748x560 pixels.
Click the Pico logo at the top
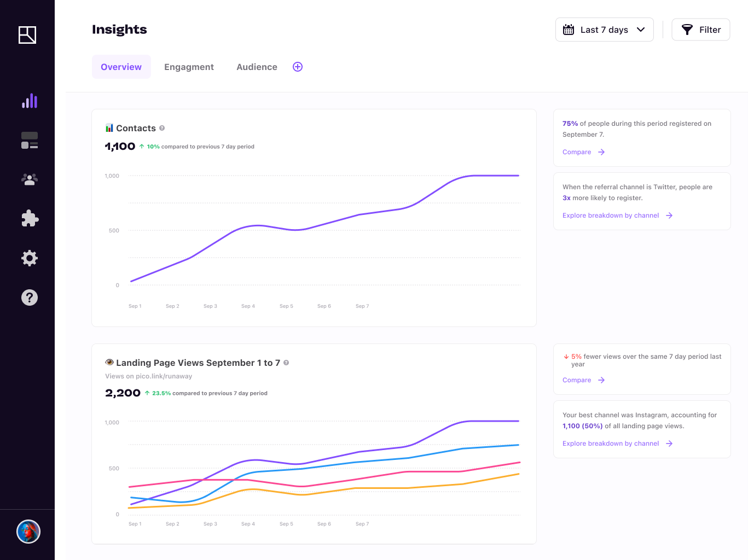[27, 35]
